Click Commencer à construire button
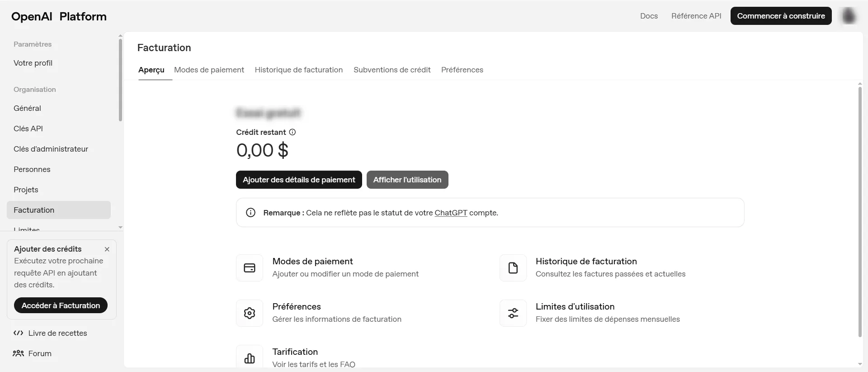 (x=781, y=16)
